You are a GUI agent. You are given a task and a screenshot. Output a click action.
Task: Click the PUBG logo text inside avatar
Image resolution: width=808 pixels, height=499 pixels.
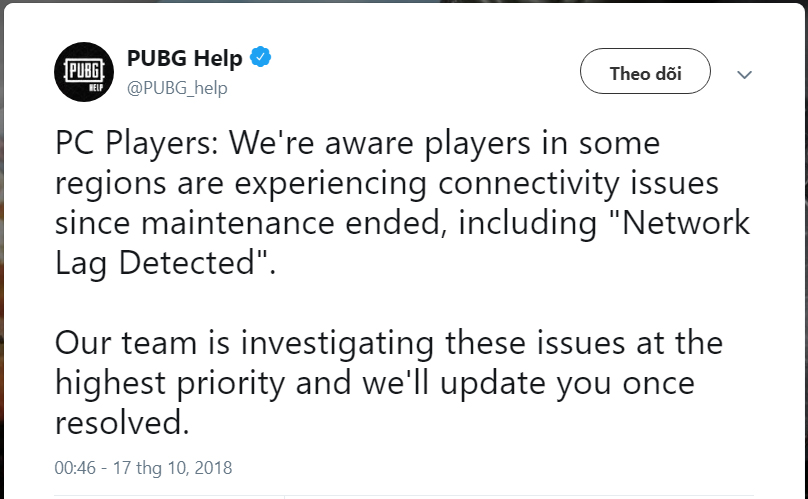[84, 70]
